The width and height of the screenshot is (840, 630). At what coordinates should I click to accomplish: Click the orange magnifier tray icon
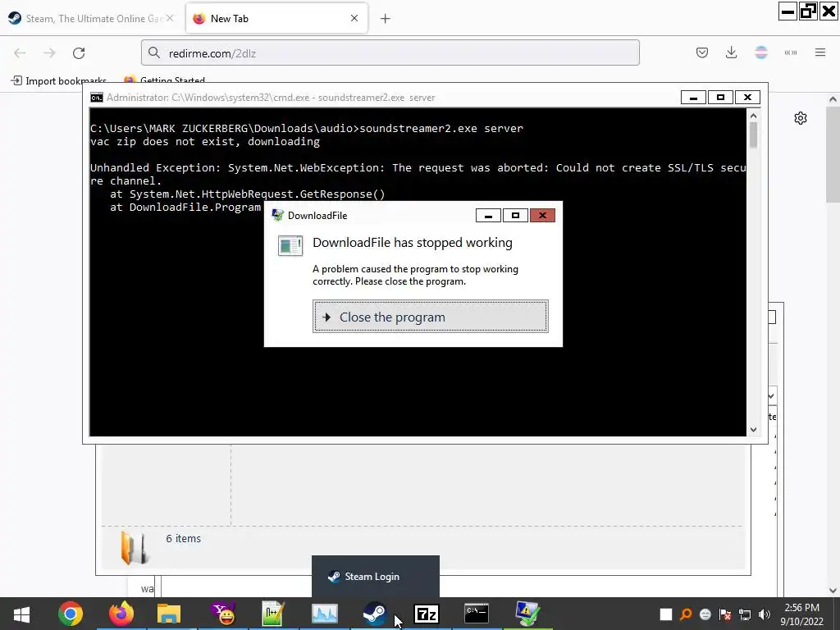click(x=686, y=614)
